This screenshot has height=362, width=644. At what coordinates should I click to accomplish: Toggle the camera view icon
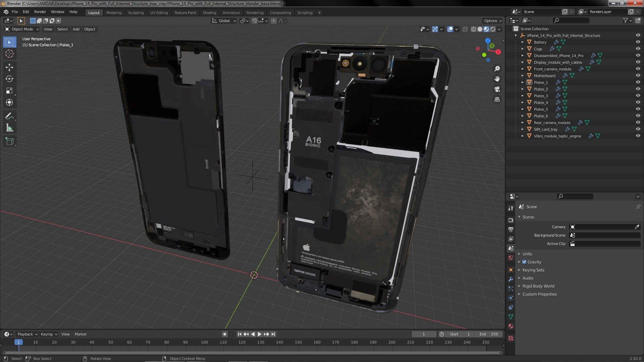click(x=497, y=89)
